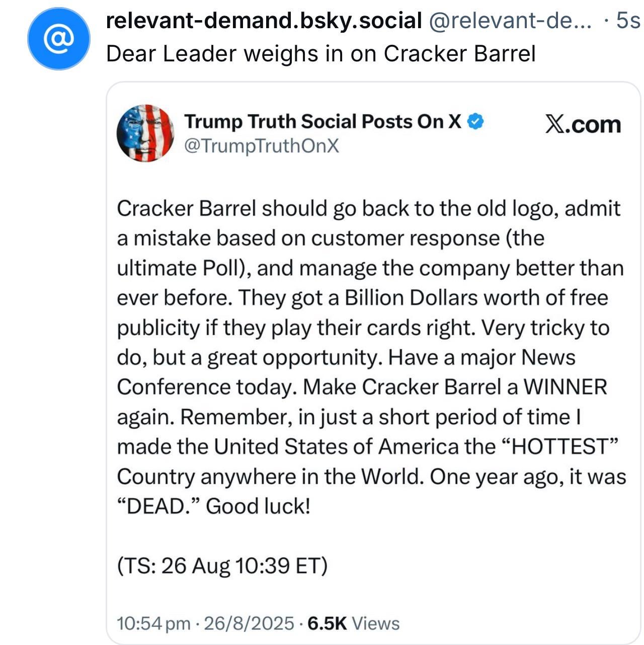Click the 6.5K Views count
This screenshot has width=644, height=645.
coord(353,623)
